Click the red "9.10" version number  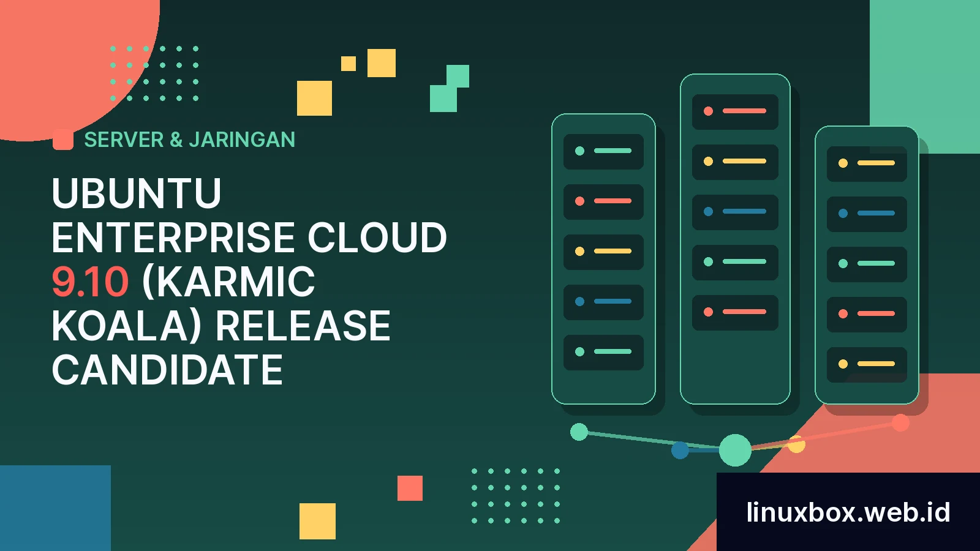click(90, 282)
